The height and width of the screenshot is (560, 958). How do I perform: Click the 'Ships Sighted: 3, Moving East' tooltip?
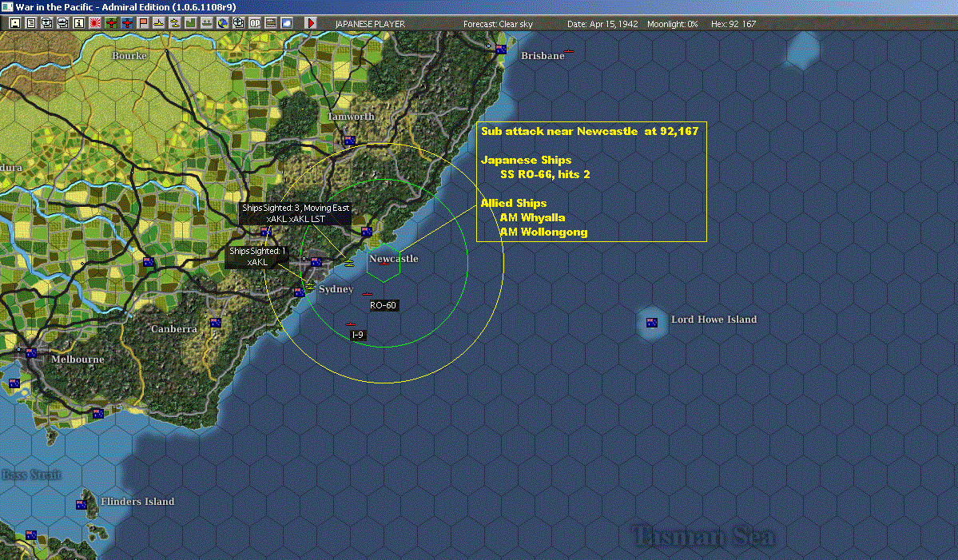[x=296, y=213]
